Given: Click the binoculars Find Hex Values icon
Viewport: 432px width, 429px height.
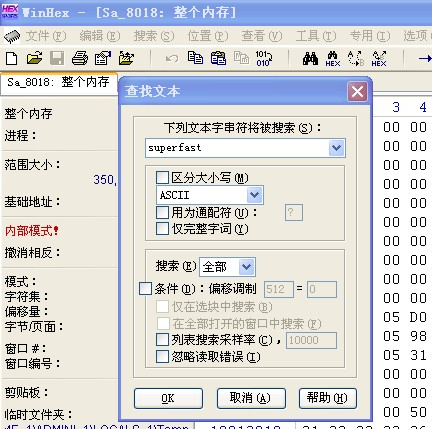Looking at the screenshot, I should tap(333, 59).
